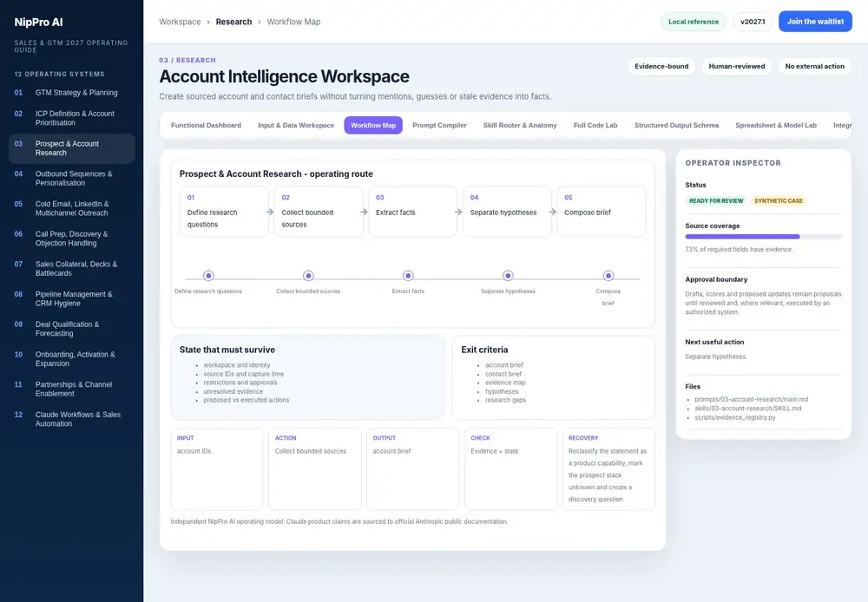This screenshot has height=602, width=868.
Task: Click the Human-reviewed tag
Action: pos(737,67)
